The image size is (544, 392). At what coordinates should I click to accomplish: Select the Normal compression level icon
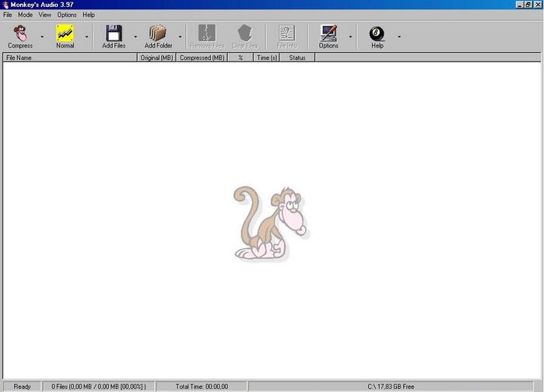point(65,33)
